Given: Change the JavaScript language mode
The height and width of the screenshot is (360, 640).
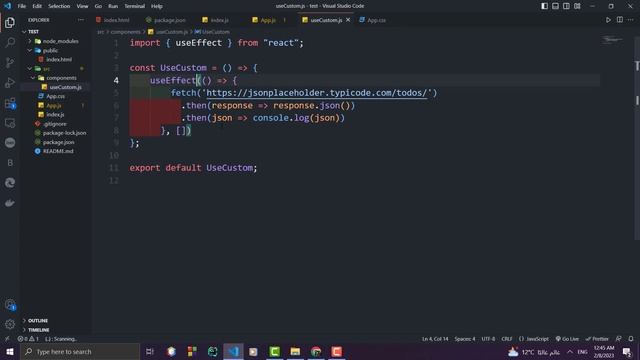Looking at the screenshot, I should [534, 339].
